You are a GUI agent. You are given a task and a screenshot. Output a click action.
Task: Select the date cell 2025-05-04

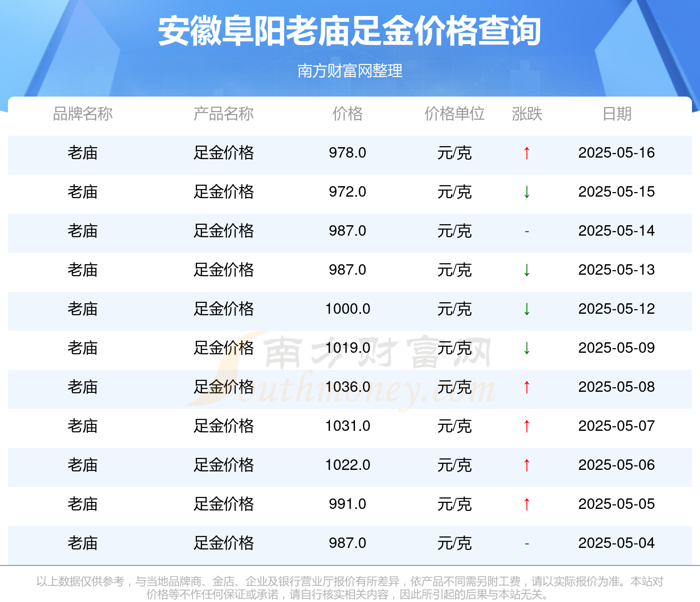click(616, 543)
